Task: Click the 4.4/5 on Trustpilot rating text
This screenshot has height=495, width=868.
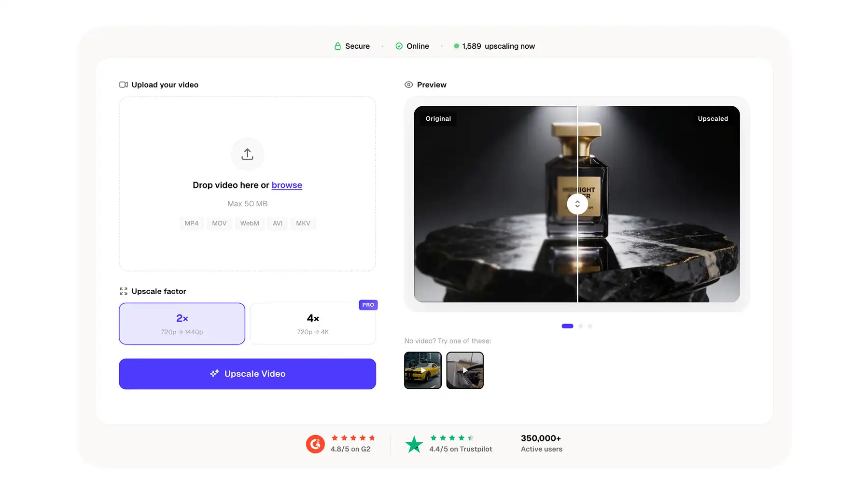Action: coord(461,449)
